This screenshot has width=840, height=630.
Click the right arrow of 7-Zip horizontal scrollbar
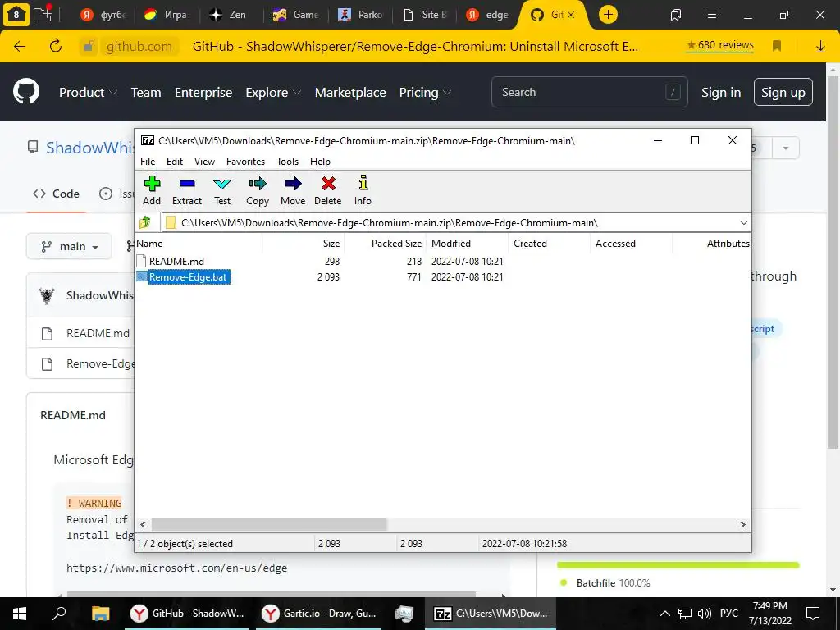coord(743,524)
